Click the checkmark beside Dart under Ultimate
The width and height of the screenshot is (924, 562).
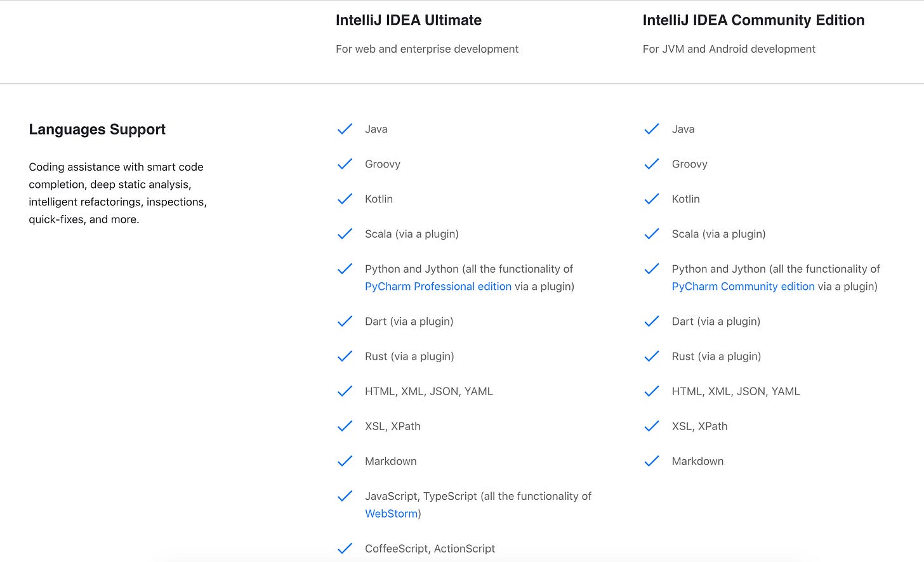pos(345,322)
